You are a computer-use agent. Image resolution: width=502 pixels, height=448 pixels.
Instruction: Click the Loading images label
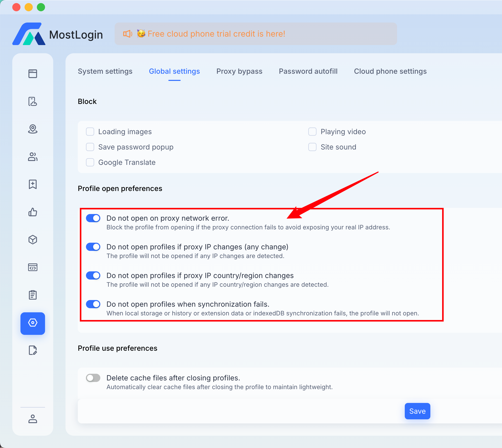[x=125, y=132]
